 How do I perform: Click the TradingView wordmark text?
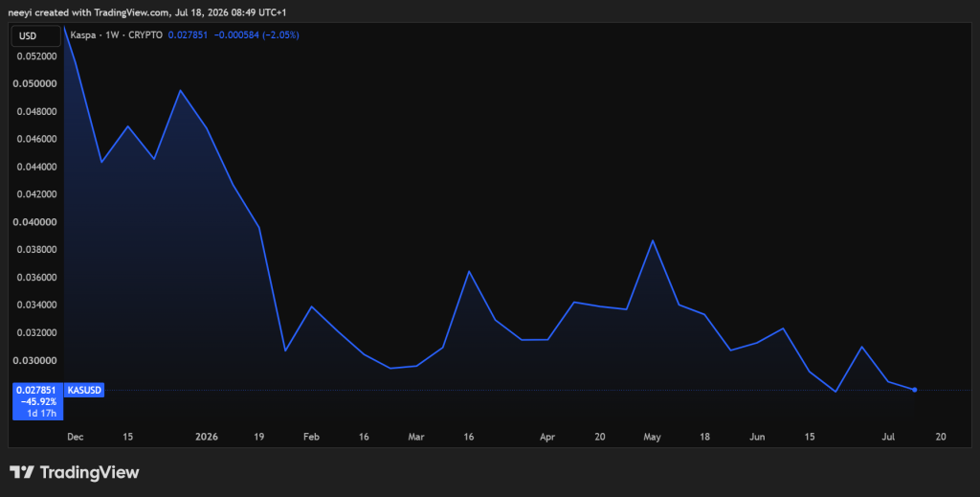click(89, 473)
